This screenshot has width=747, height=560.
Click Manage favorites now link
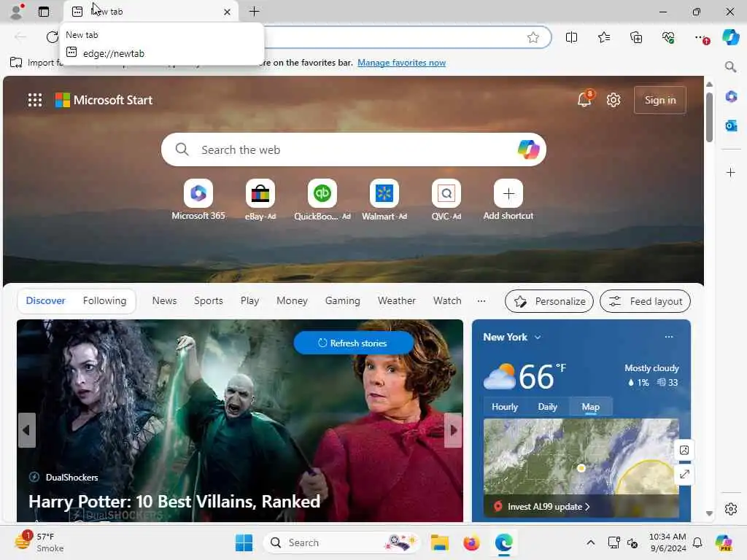pyautogui.click(x=402, y=63)
